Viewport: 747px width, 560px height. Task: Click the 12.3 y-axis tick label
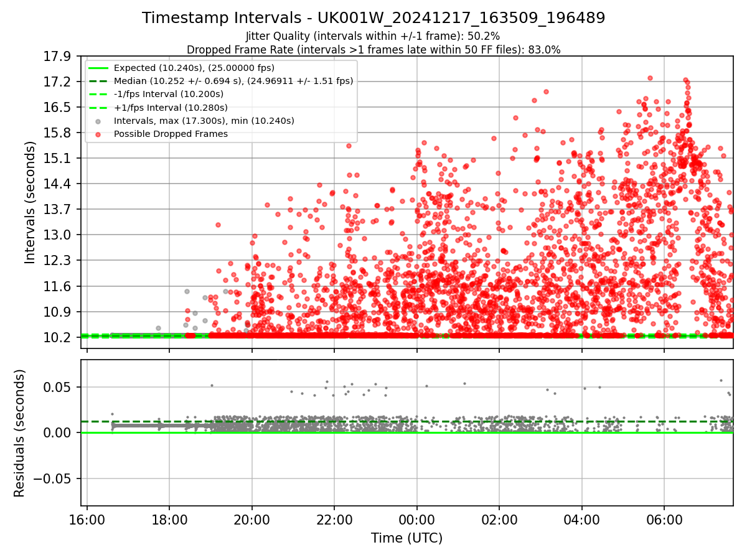[59, 261]
